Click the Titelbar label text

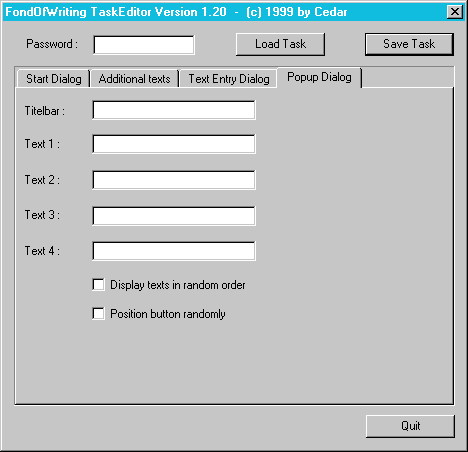pyautogui.click(x=45, y=111)
